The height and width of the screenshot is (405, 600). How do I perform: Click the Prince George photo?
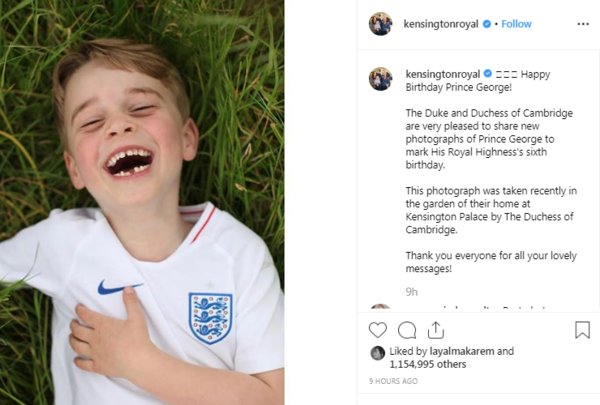141,202
